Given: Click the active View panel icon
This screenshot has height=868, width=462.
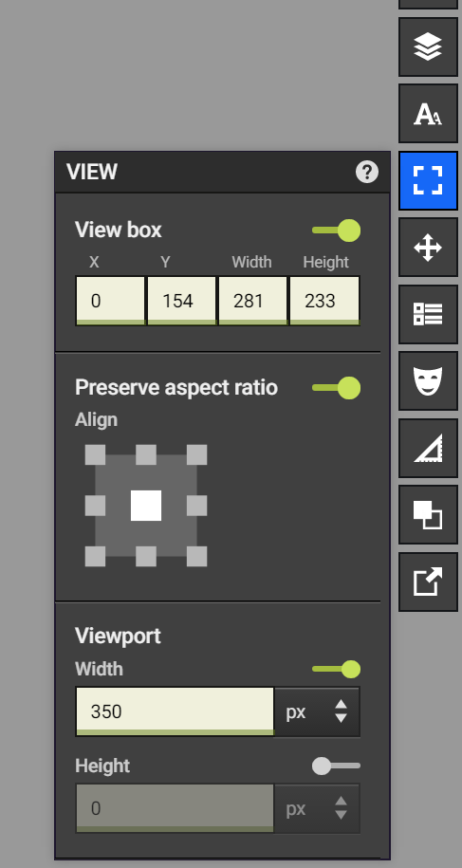Looking at the screenshot, I should tap(428, 180).
